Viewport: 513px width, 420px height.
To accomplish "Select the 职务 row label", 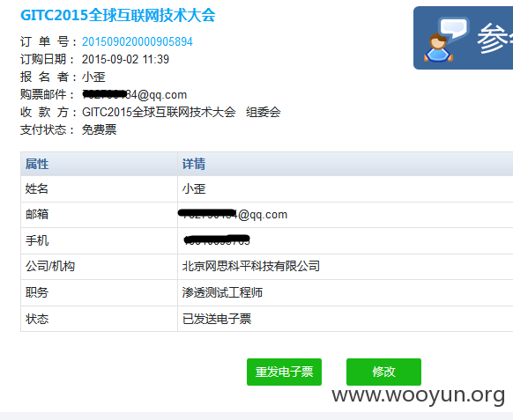I will [x=37, y=292].
